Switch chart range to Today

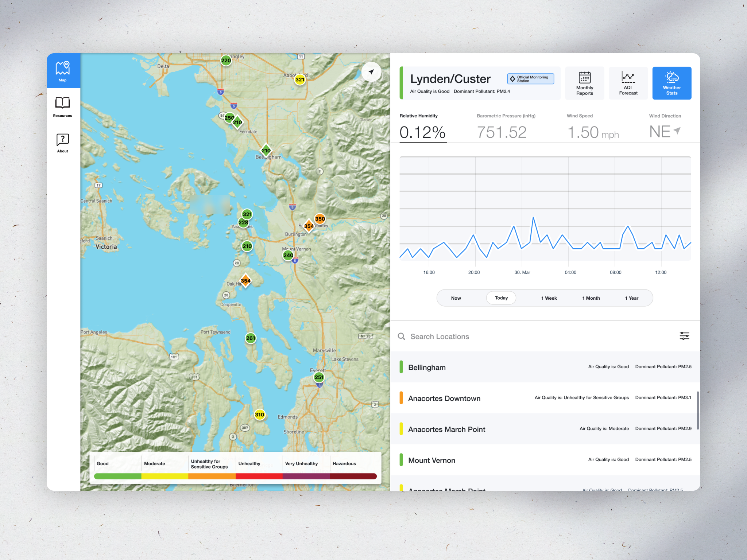click(501, 298)
